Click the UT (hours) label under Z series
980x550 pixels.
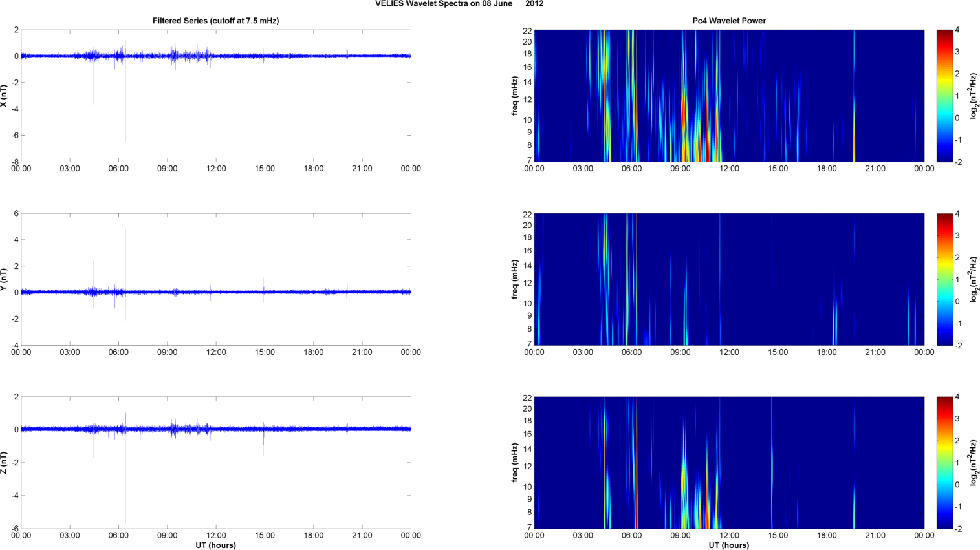pyautogui.click(x=215, y=545)
